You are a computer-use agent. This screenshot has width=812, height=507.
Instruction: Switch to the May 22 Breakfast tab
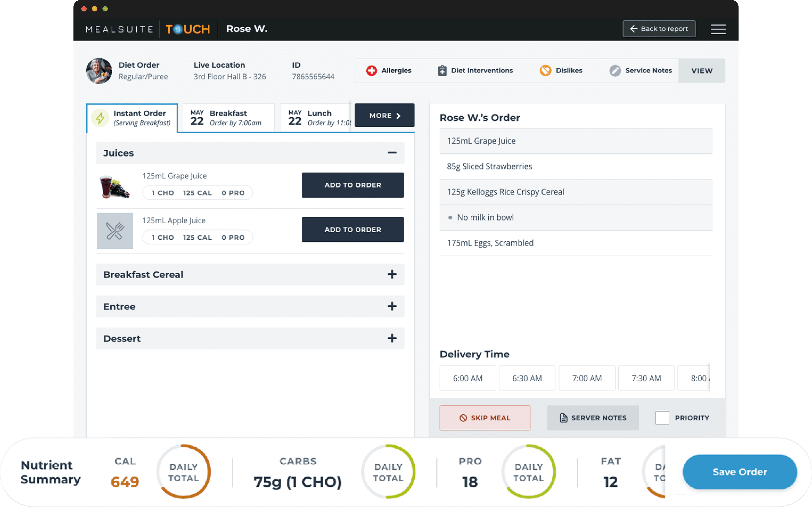tap(229, 118)
